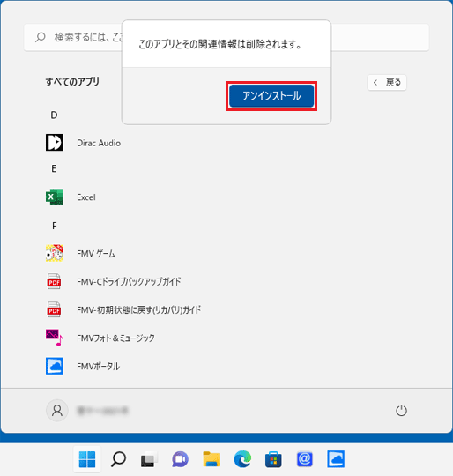
Task: Click the magnifier icon in search box
Action: coord(41,37)
